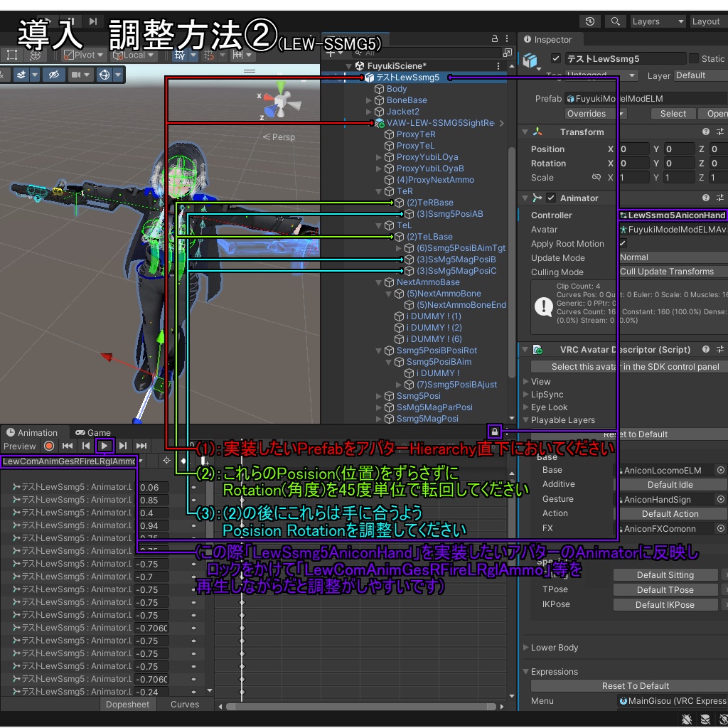Expand the Eye Look section
728x728 pixels.
click(x=526, y=407)
